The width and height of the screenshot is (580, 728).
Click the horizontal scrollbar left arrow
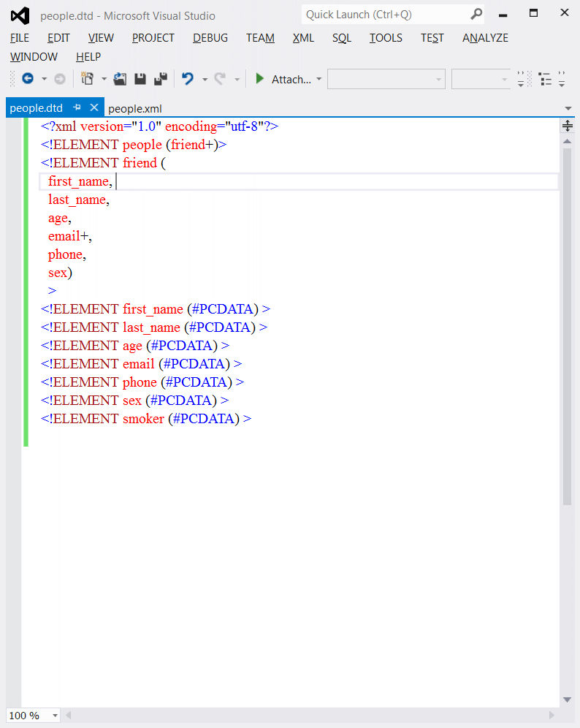pyautogui.click(x=69, y=716)
